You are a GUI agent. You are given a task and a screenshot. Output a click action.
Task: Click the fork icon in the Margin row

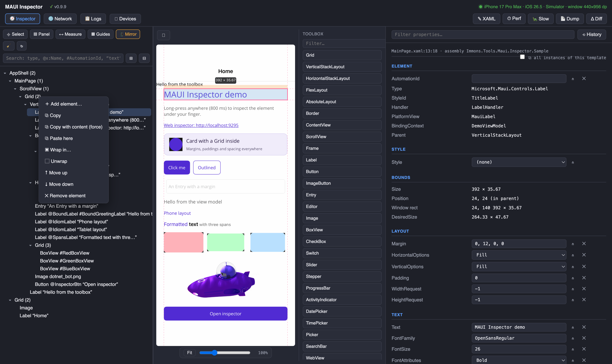tap(573, 244)
